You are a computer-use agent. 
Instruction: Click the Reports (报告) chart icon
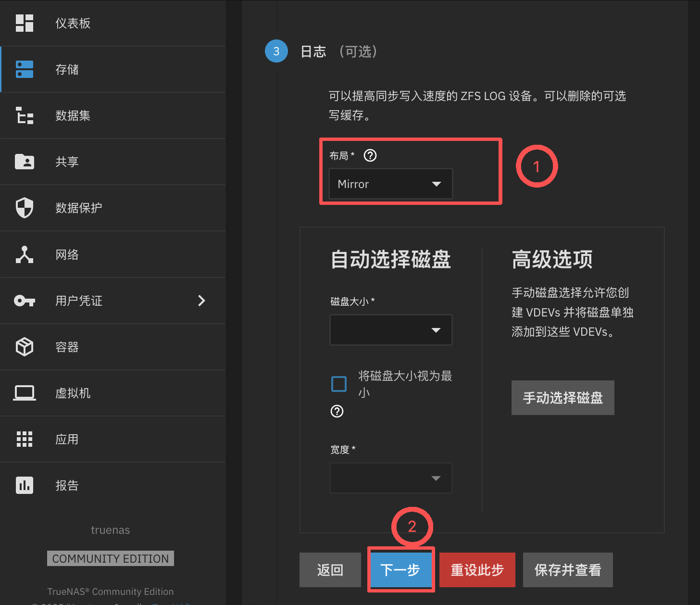25,485
